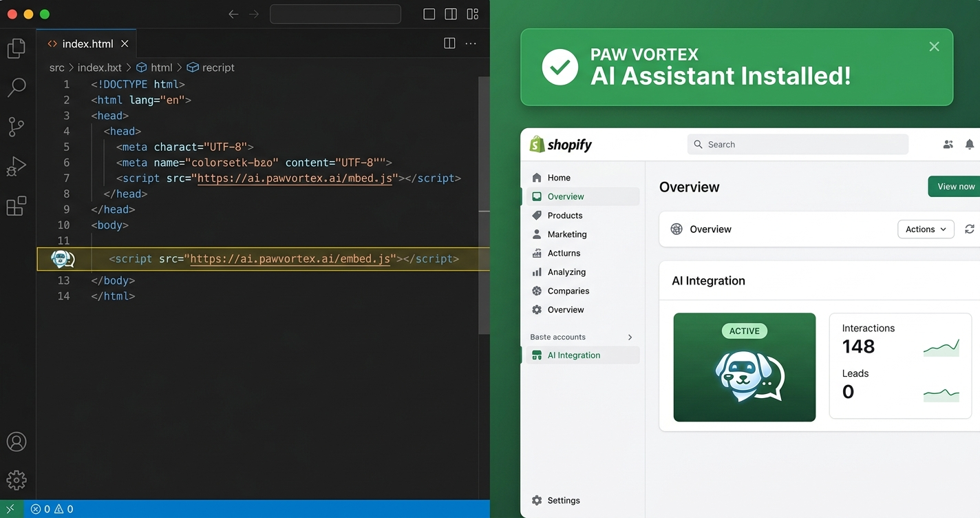This screenshot has width=980, height=518.
Task: Open the customize layout icon in the title bar
Action: (473, 14)
